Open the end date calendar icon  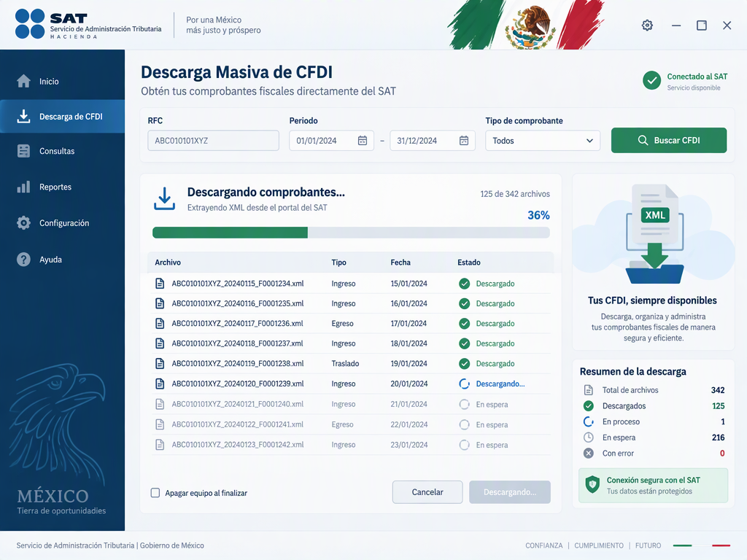[x=463, y=141]
